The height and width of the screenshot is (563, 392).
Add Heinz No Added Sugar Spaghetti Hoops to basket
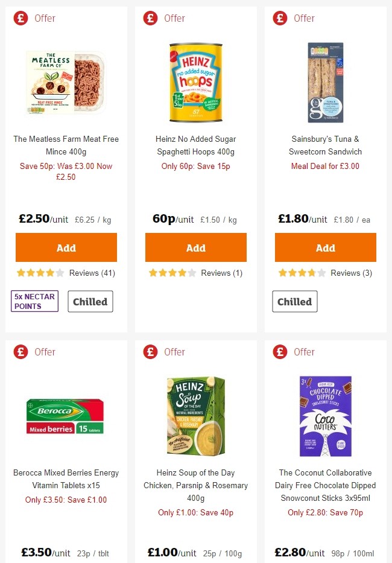point(195,247)
